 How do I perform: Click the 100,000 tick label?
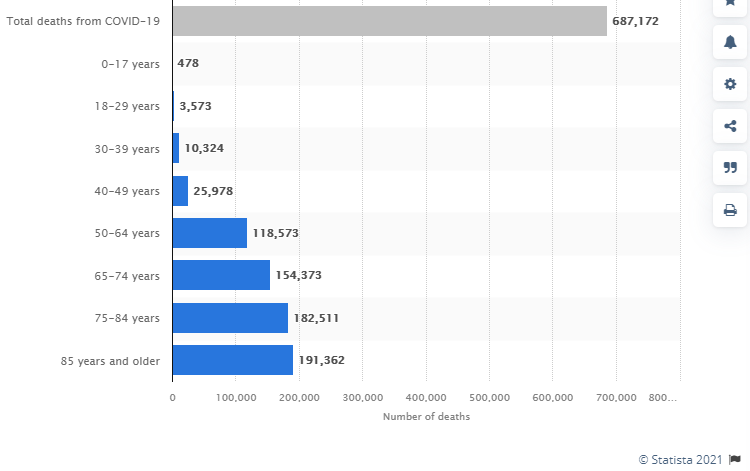(236, 397)
